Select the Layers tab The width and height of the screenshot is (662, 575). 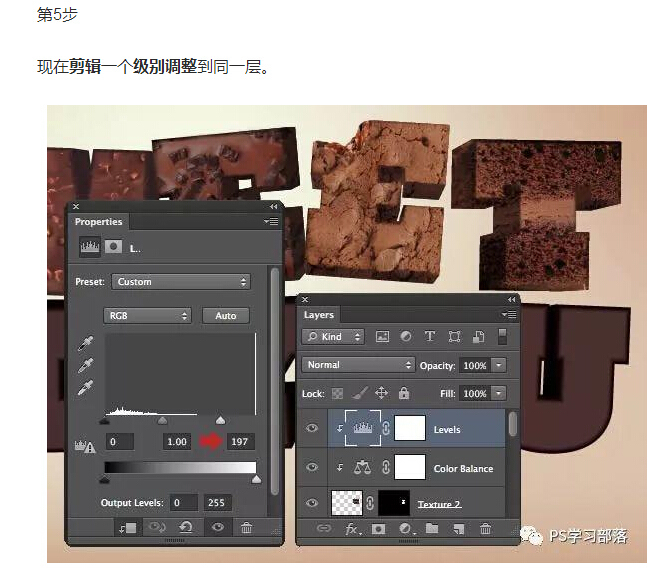(x=319, y=315)
